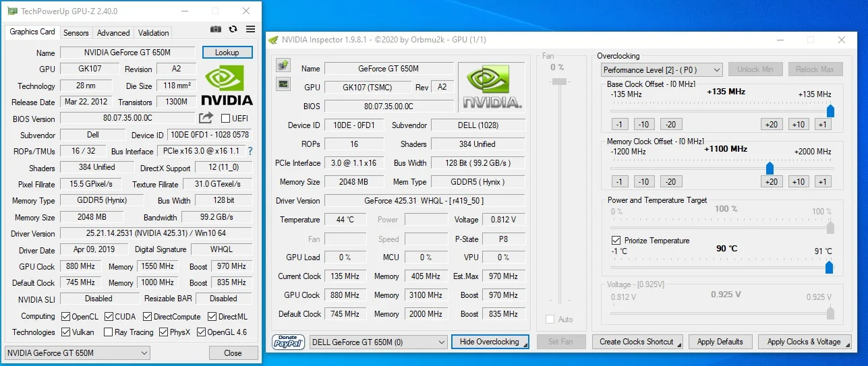Click Apply Defaults button

(x=720, y=342)
